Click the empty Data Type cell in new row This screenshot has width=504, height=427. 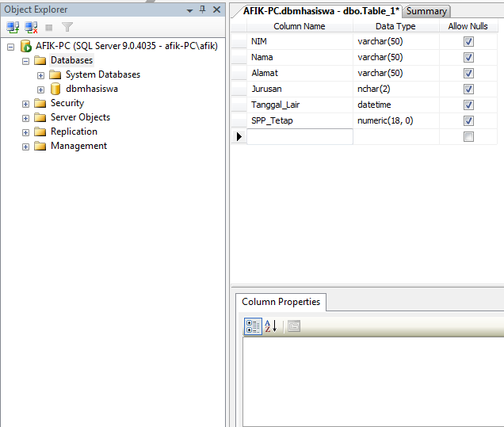[x=396, y=136]
